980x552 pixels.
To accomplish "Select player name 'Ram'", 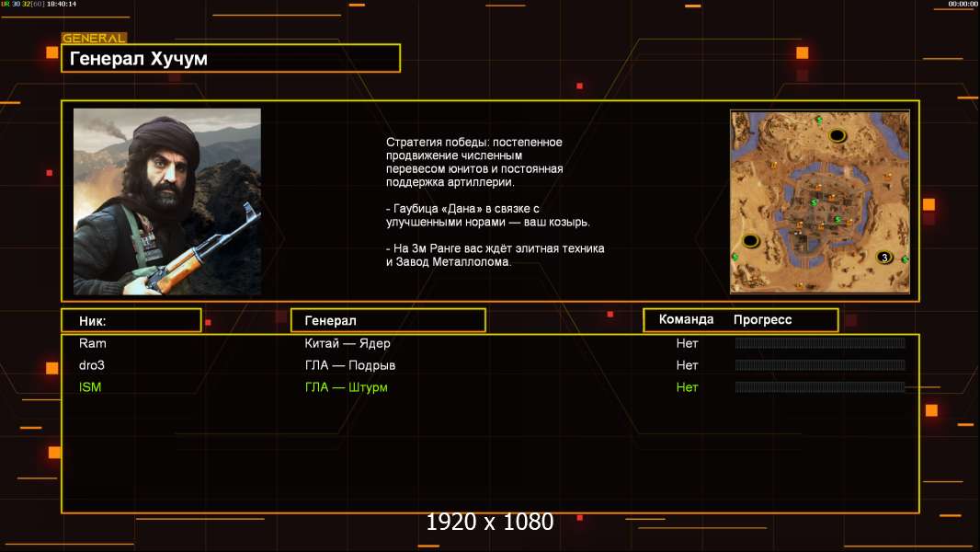I will (93, 343).
